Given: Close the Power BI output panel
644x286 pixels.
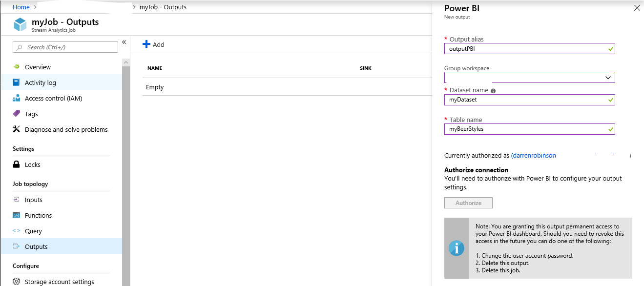Looking at the screenshot, I should [x=636, y=8].
